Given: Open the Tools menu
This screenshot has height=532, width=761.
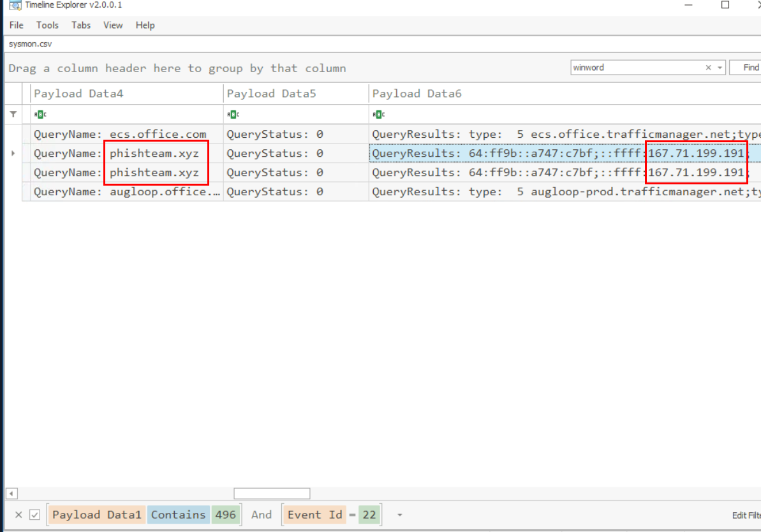Looking at the screenshot, I should pos(47,26).
